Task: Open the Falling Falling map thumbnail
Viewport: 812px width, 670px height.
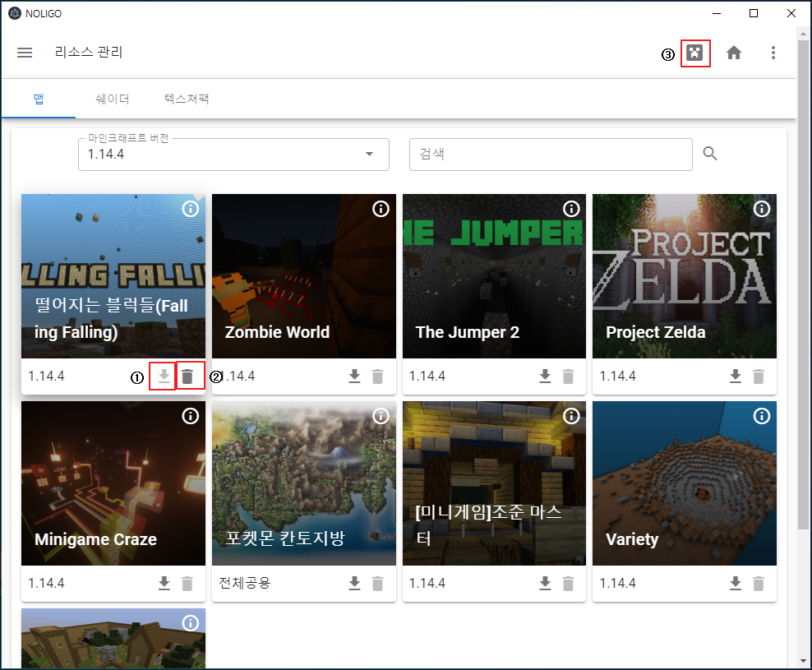Action: tap(113, 276)
